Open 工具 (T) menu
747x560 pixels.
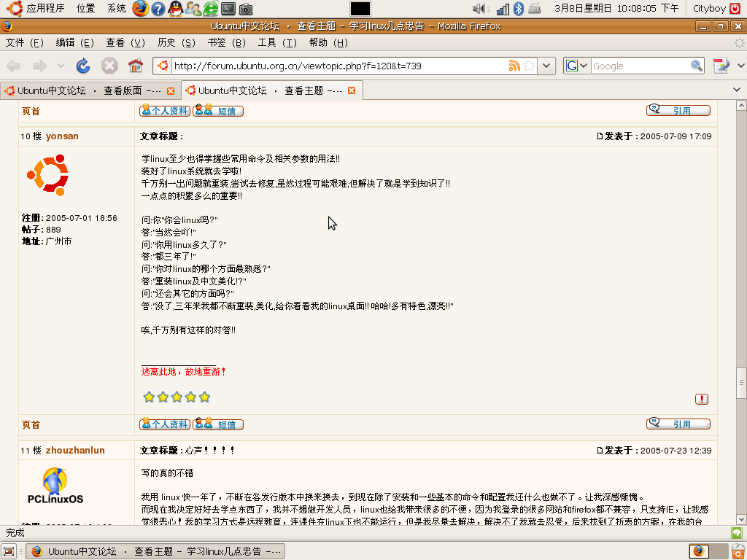(277, 43)
